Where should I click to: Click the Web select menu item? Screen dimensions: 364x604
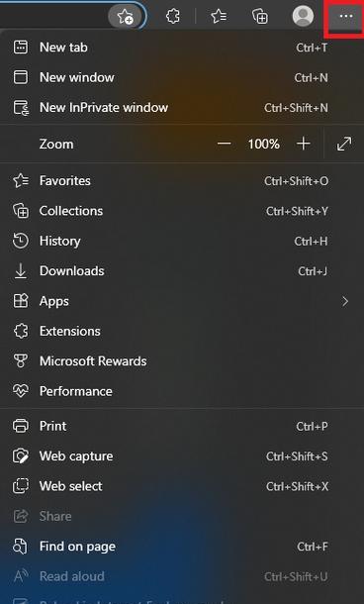tap(182, 486)
